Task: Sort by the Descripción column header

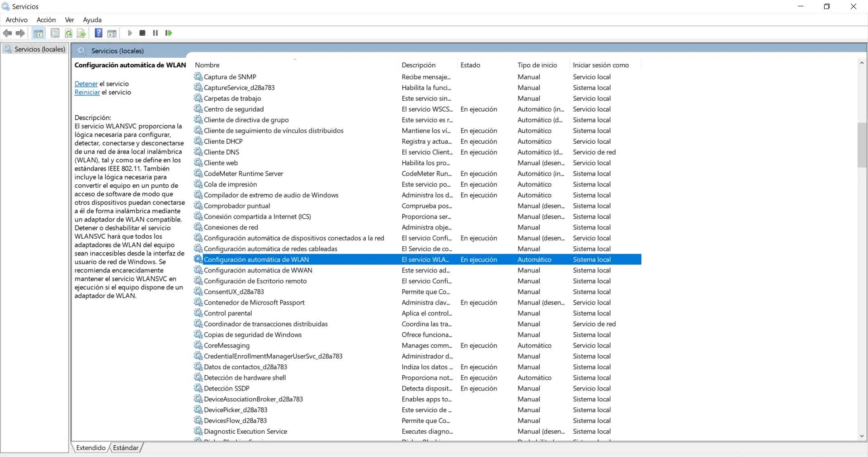Action: [x=428, y=65]
